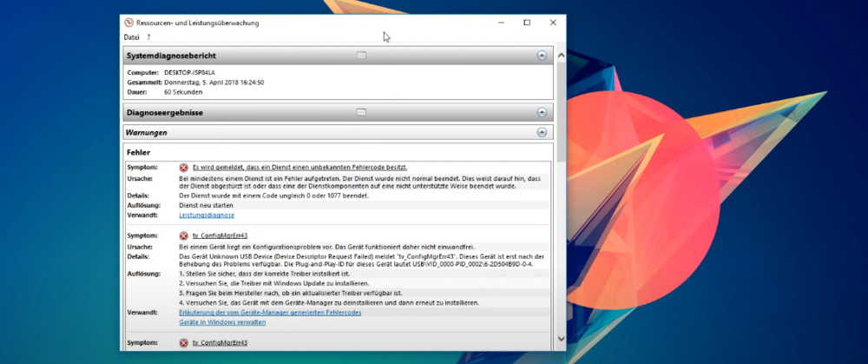Image resolution: width=868 pixels, height=364 pixels.
Task: Click red error icon of first tv_ConfigMgrErr43 symptom
Action: pyautogui.click(x=184, y=235)
